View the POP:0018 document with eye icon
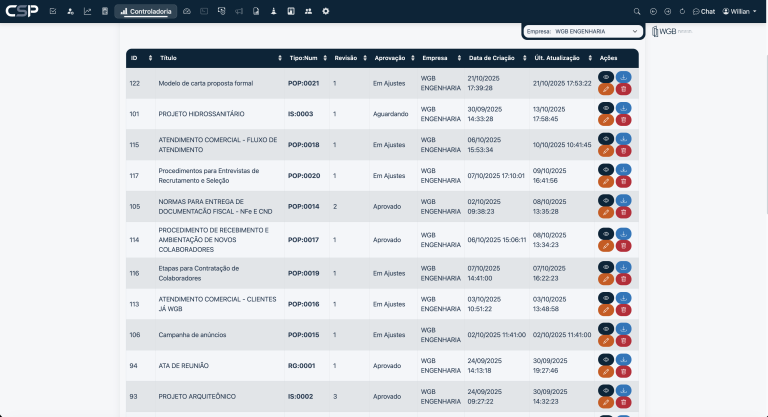This screenshot has width=768, height=417. [606, 139]
